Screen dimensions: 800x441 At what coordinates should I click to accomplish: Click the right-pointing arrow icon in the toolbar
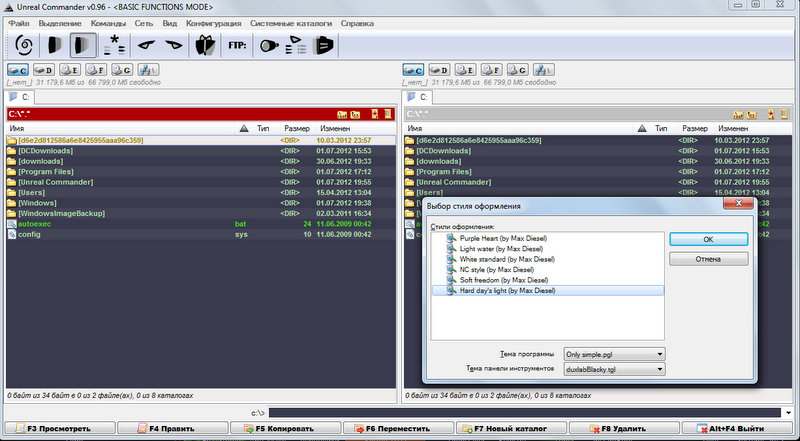174,45
